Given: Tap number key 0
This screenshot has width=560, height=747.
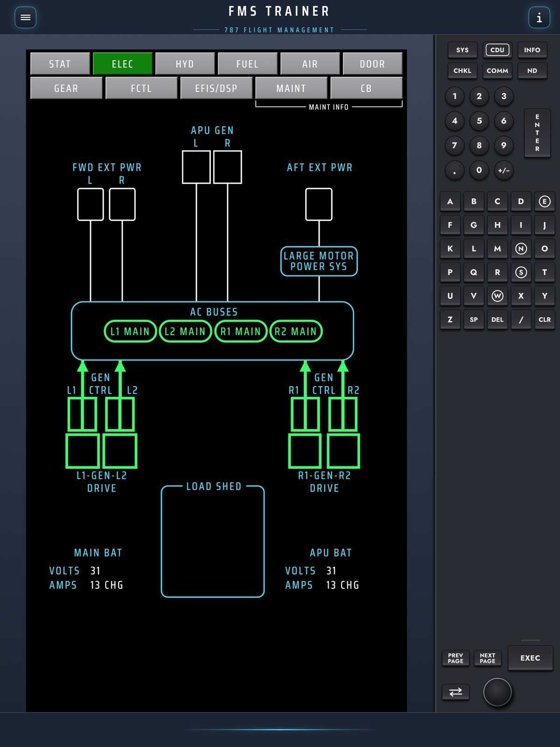Looking at the screenshot, I should pyautogui.click(x=479, y=170).
